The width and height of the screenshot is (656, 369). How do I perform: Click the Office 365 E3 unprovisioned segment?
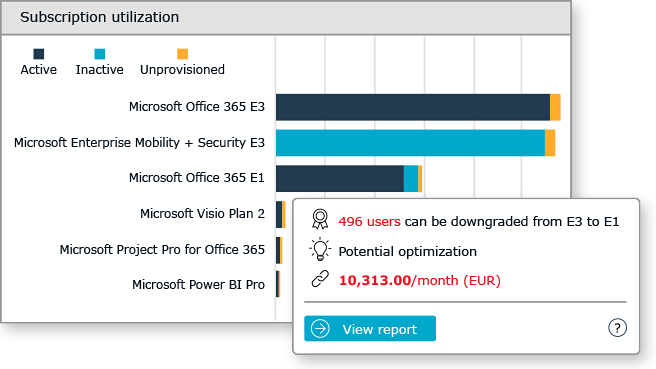[x=555, y=108]
